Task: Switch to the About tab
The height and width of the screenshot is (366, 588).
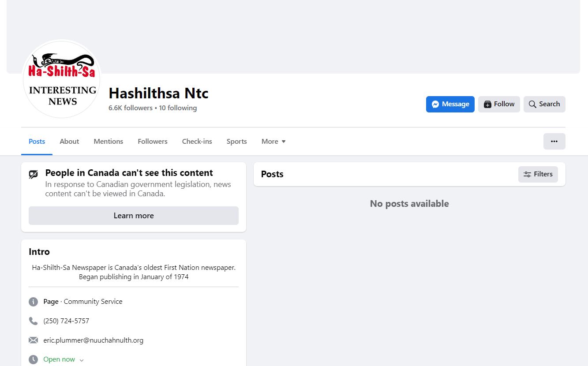Action: click(69, 142)
